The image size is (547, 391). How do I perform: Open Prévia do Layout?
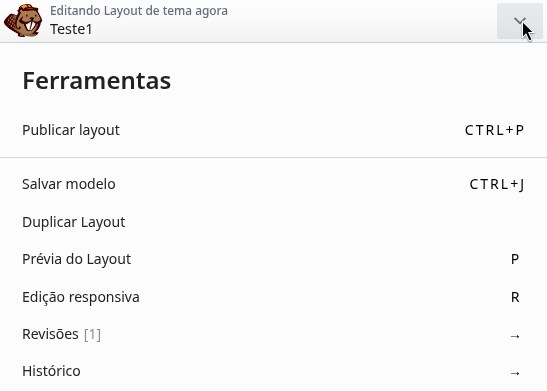click(274, 259)
